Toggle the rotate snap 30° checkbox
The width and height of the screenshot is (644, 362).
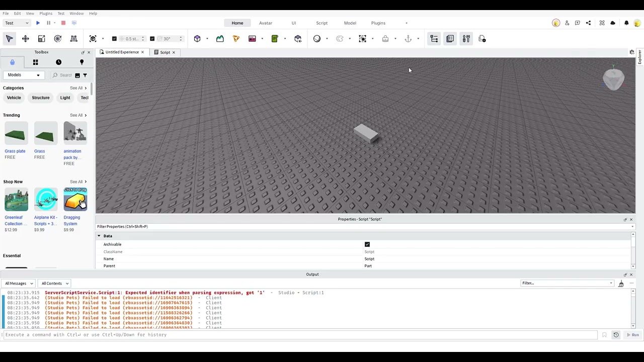click(152, 39)
